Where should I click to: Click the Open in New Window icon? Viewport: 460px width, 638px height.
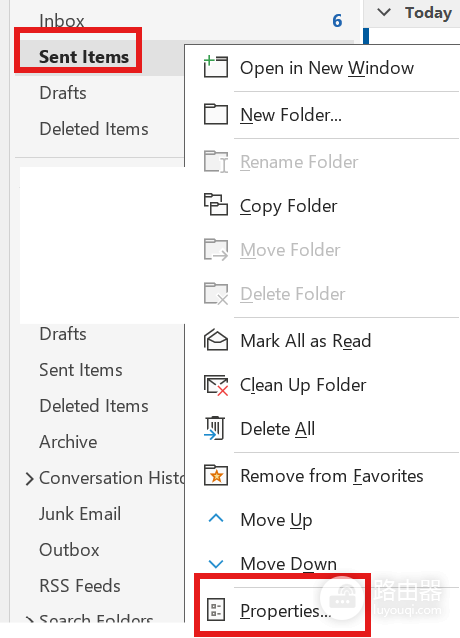click(216, 68)
